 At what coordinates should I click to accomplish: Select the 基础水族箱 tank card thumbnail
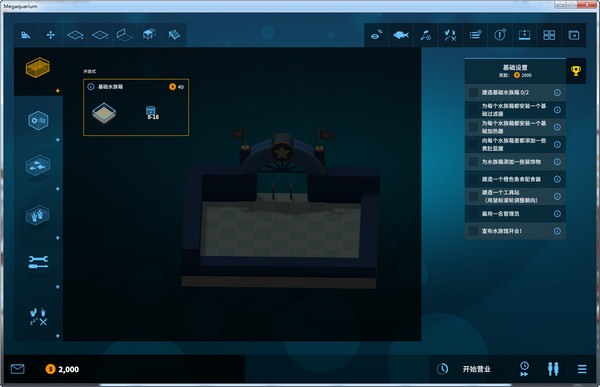coord(104,113)
